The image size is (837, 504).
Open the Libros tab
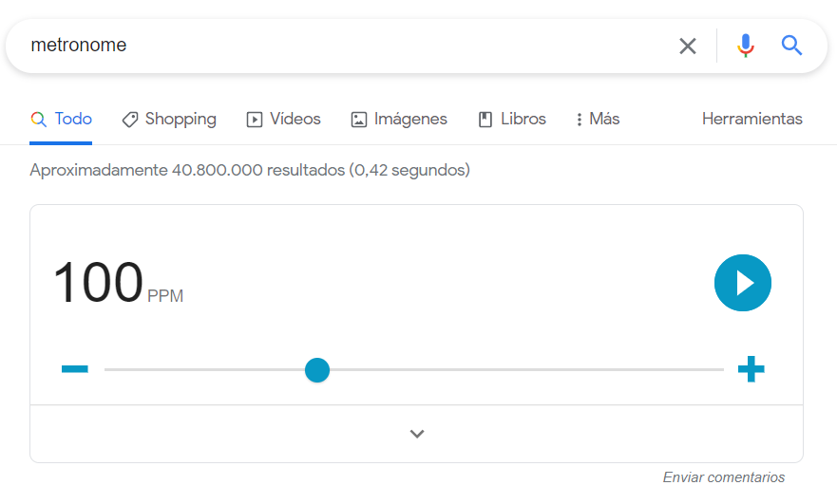point(512,120)
